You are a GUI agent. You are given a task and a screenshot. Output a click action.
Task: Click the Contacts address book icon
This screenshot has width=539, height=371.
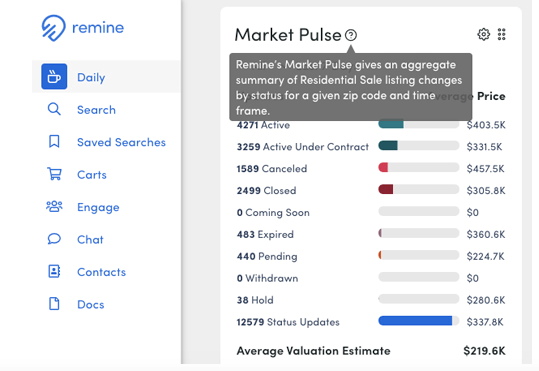(54, 271)
